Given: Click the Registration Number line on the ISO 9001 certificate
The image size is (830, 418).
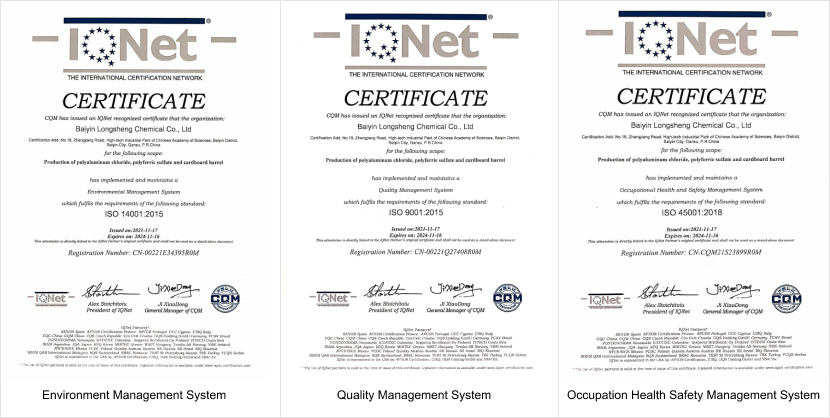Looking at the screenshot, I should click(x=416, y=252).
